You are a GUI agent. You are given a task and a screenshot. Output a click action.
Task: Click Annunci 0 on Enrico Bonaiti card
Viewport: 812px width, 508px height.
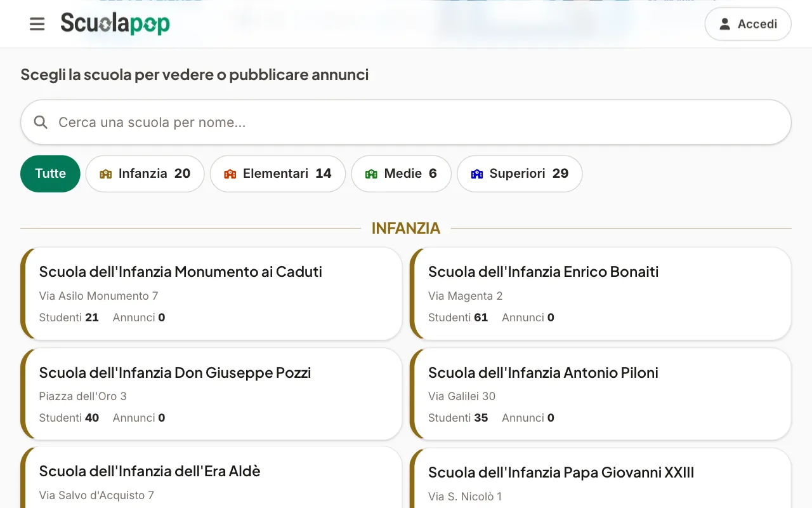(x=528, y=317)
